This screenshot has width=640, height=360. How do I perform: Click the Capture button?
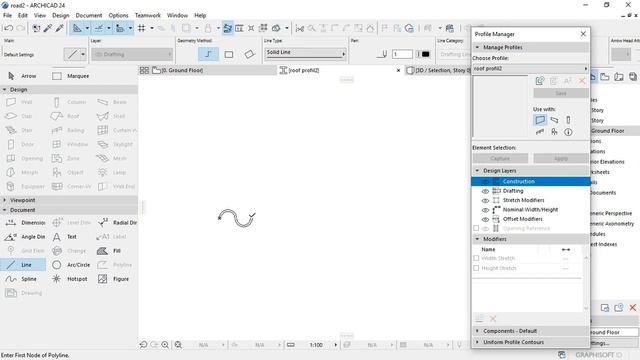(500, 158)
